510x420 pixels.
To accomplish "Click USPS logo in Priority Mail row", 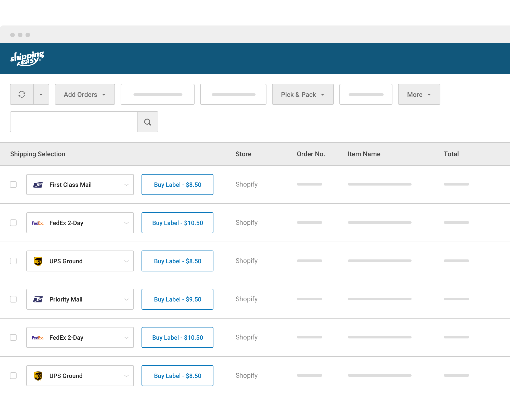I will (x=38, y=299).
